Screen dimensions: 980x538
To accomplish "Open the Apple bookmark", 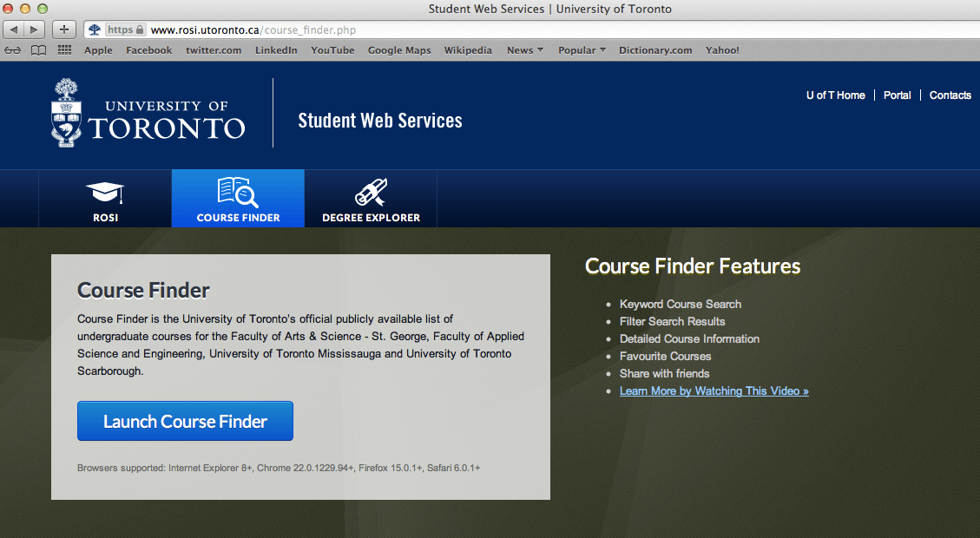I will (98, 50).
